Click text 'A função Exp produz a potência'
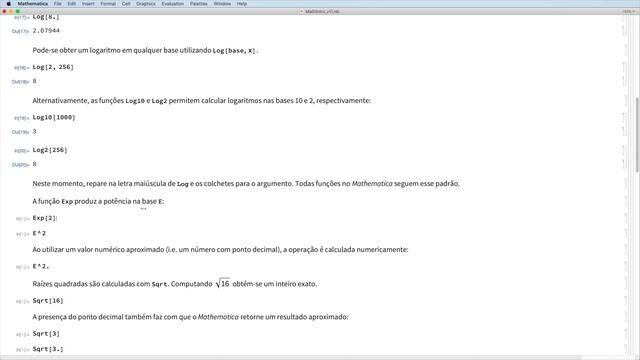The height and width of the screenshot is (360, 640). point(98,201)
